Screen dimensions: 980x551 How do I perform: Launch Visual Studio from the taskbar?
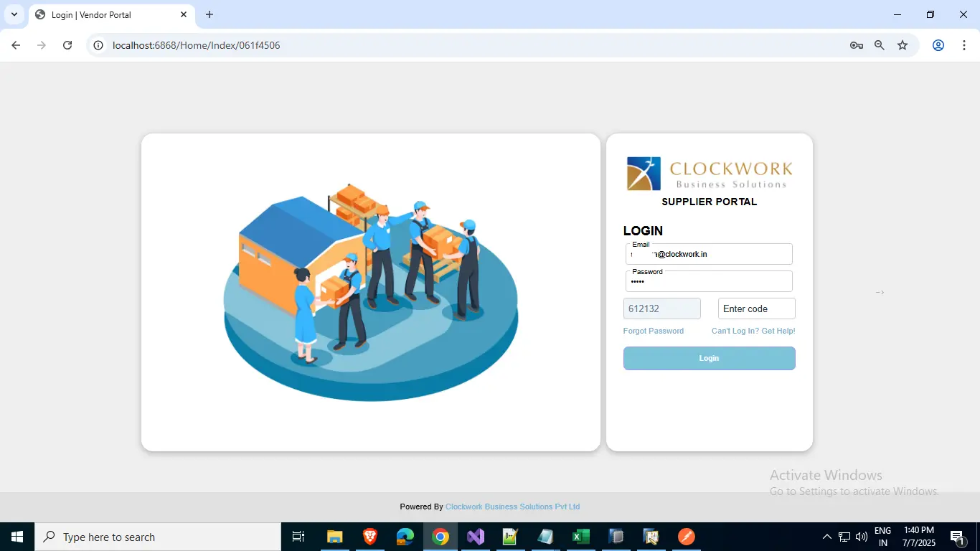coord(475,537)
